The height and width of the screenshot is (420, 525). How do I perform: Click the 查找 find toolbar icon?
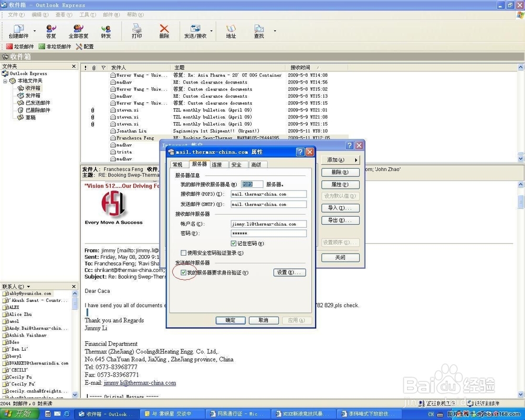tap(259, 31)
